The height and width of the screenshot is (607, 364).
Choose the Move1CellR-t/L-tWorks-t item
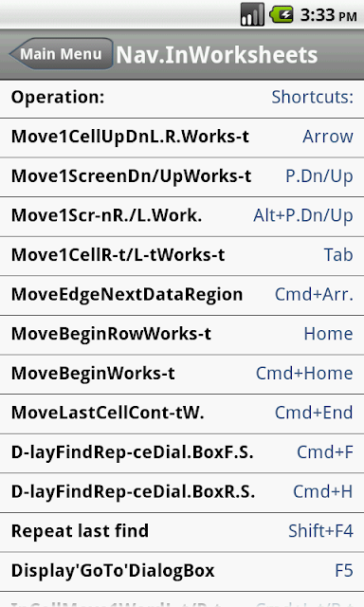[x=182, y=256]
